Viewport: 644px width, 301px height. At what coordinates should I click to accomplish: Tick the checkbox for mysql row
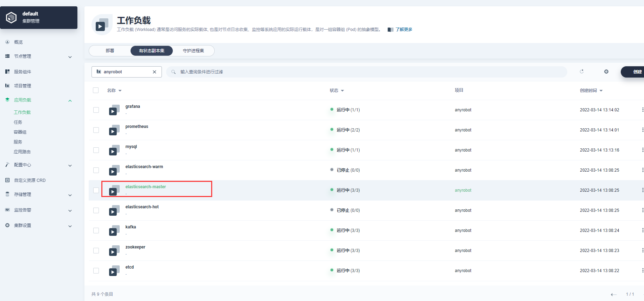click(96, 150)
